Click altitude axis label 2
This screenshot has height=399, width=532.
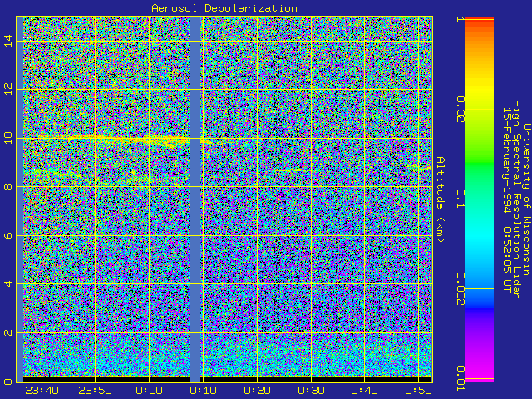pyautogui.click(x=7, y=332)
